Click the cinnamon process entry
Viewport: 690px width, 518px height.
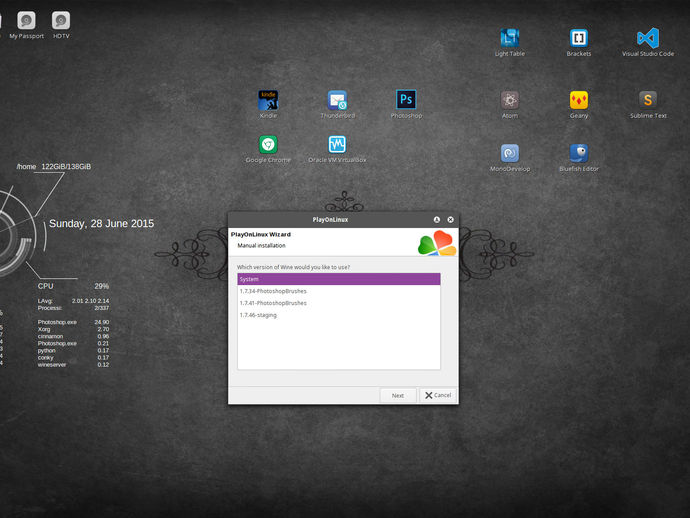coord(73,336)
